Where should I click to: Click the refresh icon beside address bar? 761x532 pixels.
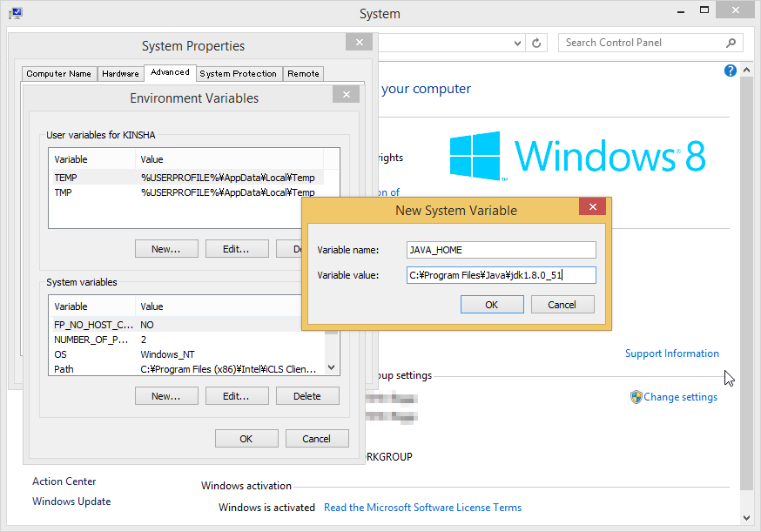[x=536, y=43]
